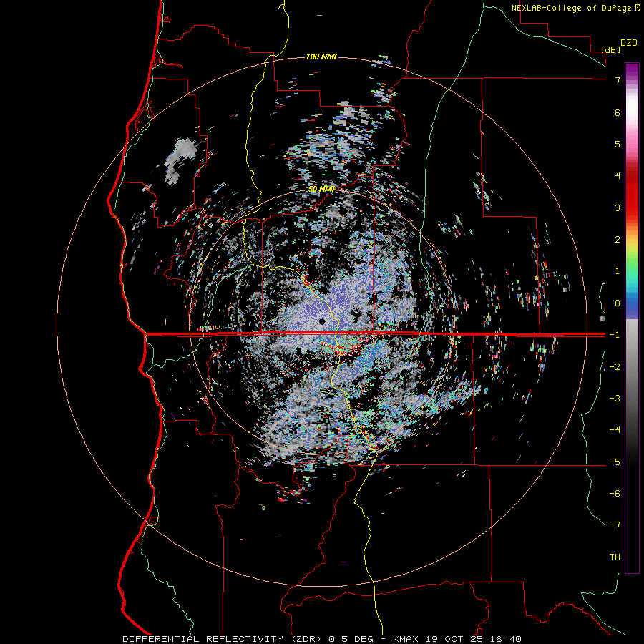Click the 50 NMI range ring label
The image size is (644, 644).
coord(321,189)
